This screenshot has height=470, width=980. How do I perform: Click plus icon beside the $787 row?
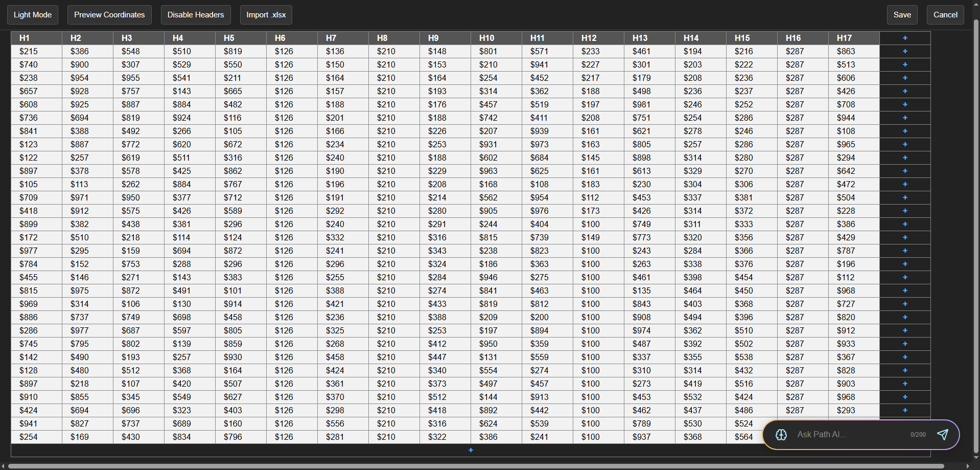click(x=905, y=251)
